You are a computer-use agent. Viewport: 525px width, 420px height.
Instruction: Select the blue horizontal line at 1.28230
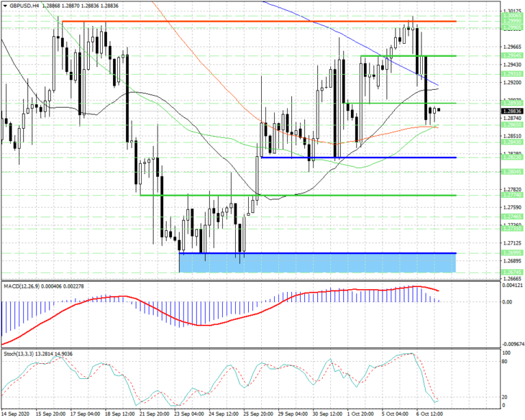point(359,157)
